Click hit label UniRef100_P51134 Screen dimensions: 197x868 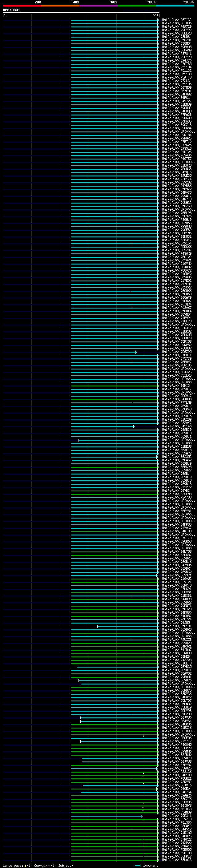pyautogui.click(x=177, y=67)
